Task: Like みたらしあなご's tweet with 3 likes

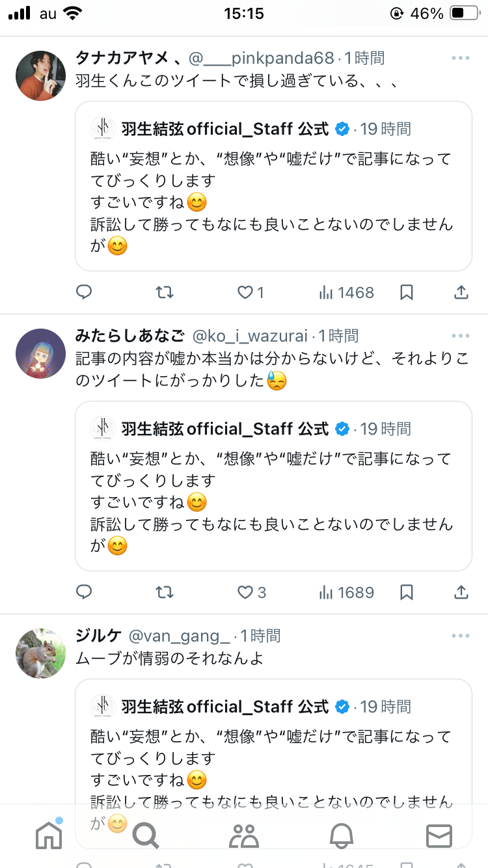Action: (252, 593)
